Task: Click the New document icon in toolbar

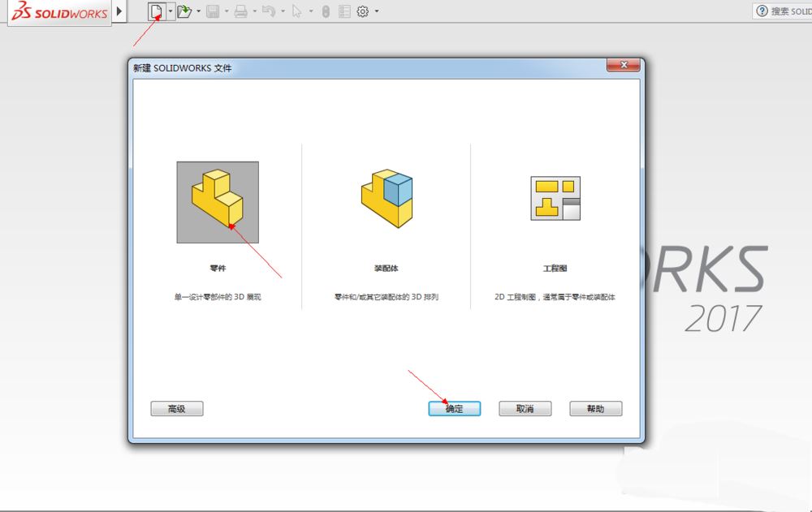Action: [157, 11]
